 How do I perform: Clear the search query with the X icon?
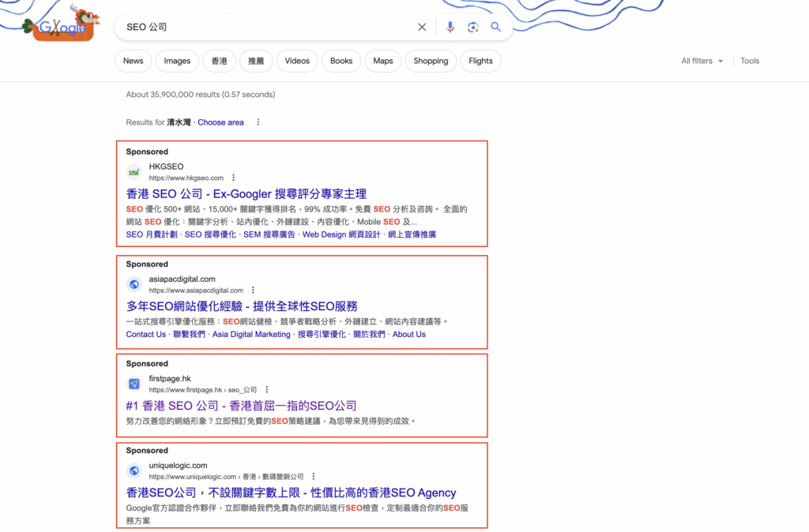422,27
